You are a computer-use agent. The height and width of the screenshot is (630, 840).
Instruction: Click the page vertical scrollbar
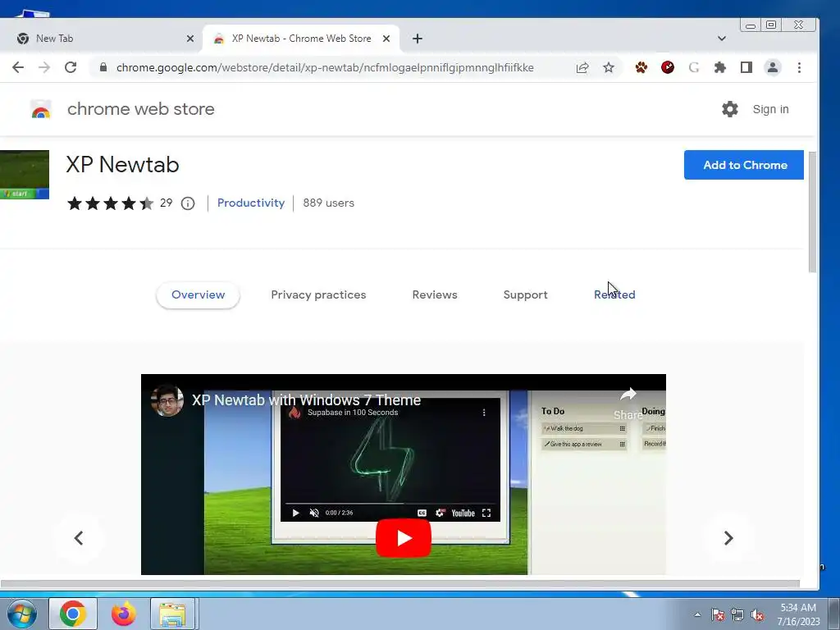click(x=812, y=212)
